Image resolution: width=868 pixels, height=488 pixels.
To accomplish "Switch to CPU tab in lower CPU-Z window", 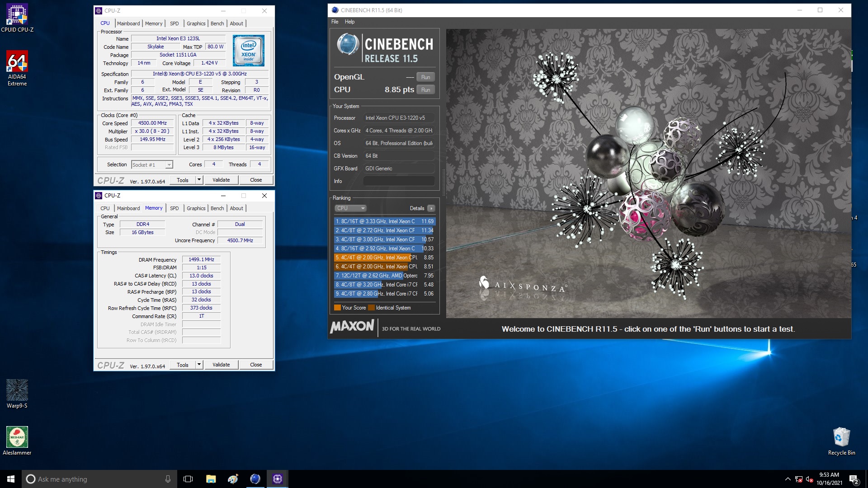I will (x=105, y=208).
